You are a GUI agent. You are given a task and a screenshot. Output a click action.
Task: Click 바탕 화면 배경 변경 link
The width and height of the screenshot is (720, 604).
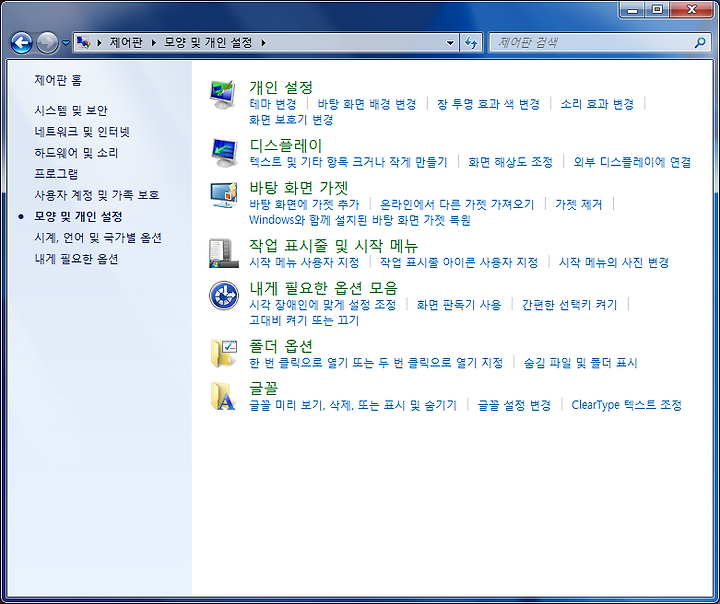click(367, 104)
